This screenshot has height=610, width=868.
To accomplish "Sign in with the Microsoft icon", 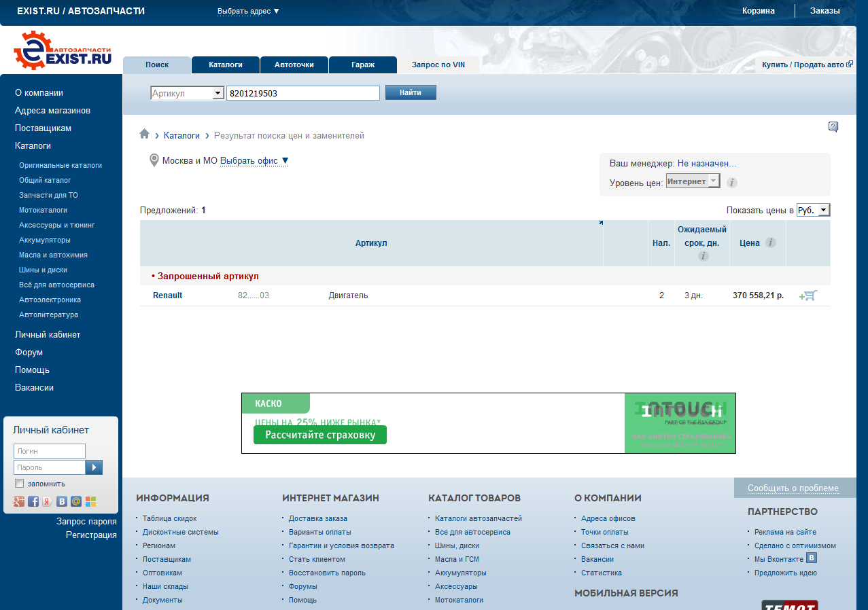I will click(x=90, y=501).
